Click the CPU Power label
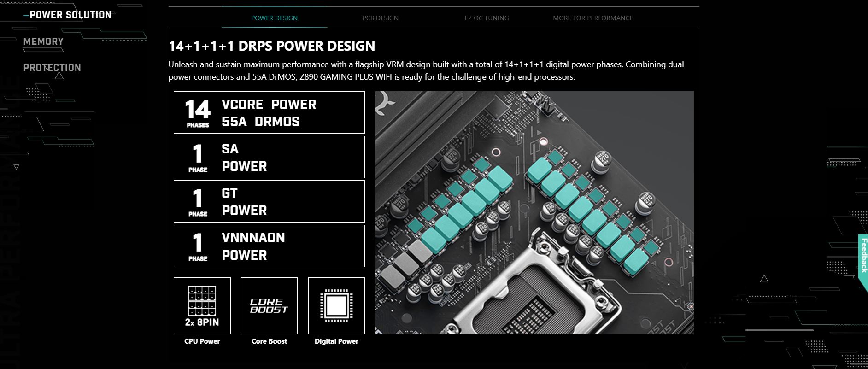 [202, 341]
